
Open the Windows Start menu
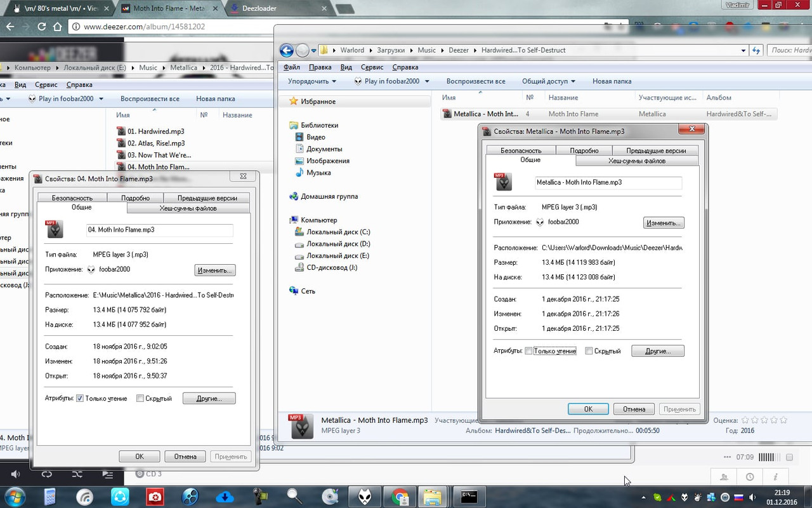15,496
